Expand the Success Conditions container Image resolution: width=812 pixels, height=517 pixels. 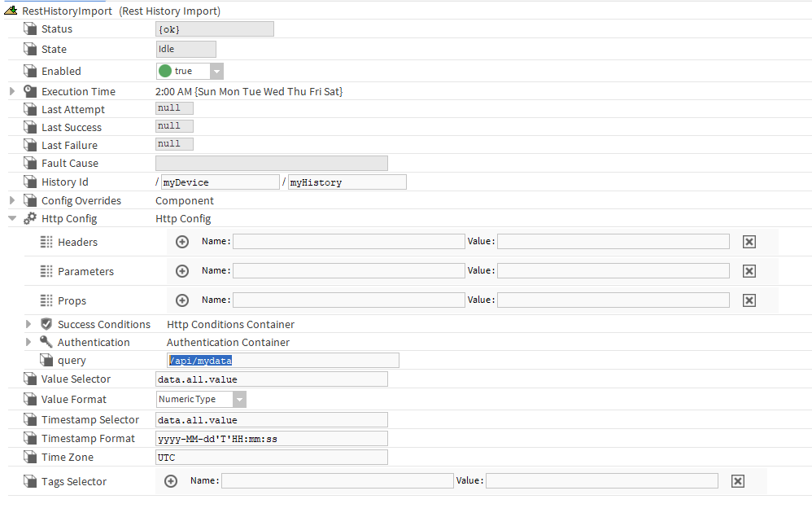pyautogui.click(x=28, y=324)
